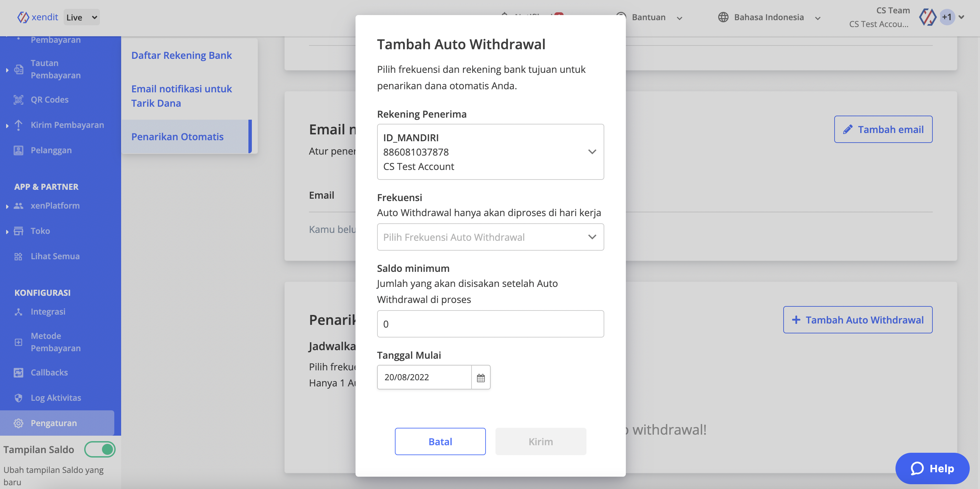
Task: Click Kirim Pembayaran arrow icon
Action: click(18, 125)
